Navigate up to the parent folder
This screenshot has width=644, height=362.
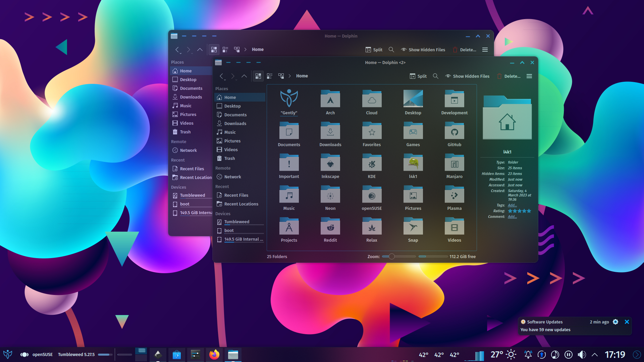(x=244, y=76)
